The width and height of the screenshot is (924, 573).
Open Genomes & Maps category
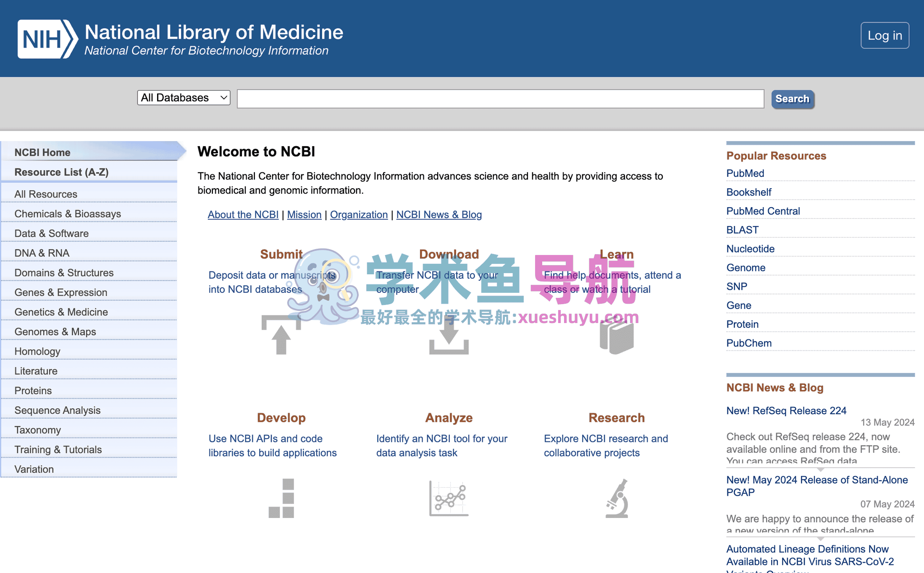click(89, 331)
